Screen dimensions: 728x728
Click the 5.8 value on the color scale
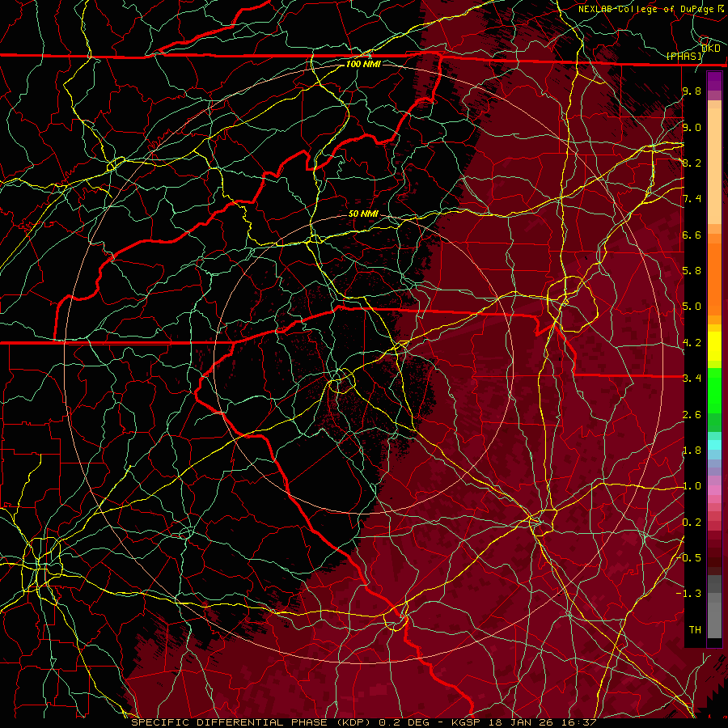pyautogui.click(x=692, y=271)
